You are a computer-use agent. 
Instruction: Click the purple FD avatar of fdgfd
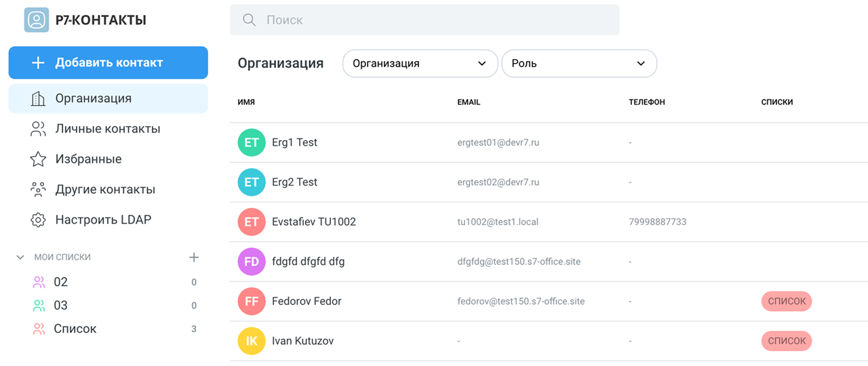click(252, 262)
